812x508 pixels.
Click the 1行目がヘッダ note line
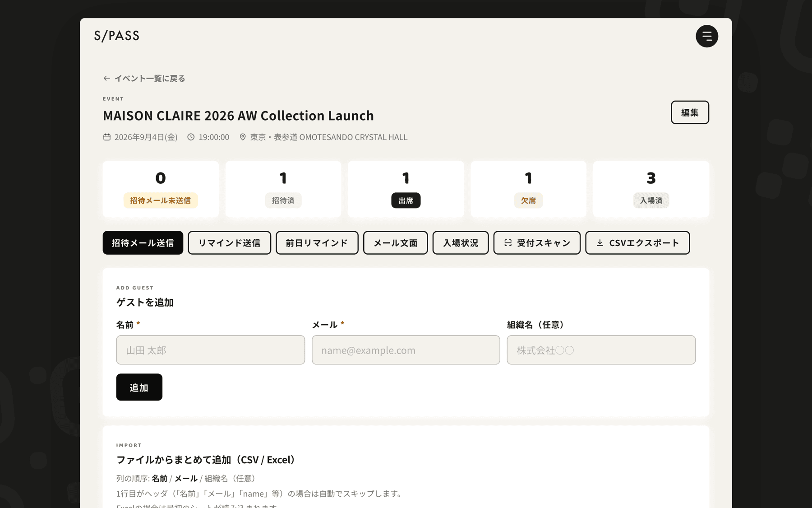pos(259,494)
